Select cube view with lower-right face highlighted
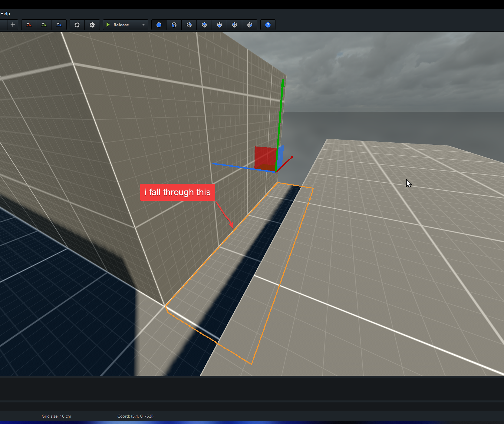Screen dimensions: 504x424 [250, 25]
